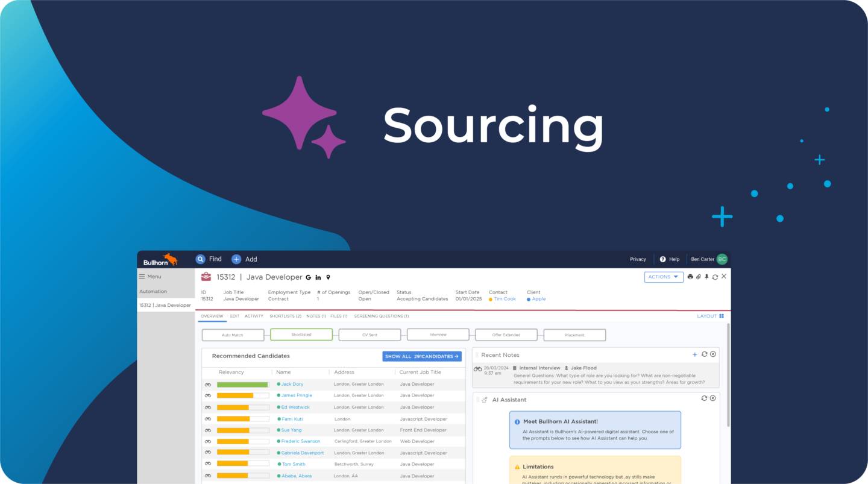Click the Add plus icon
Viewport: 868px width, 484px height.
point(236,259)
